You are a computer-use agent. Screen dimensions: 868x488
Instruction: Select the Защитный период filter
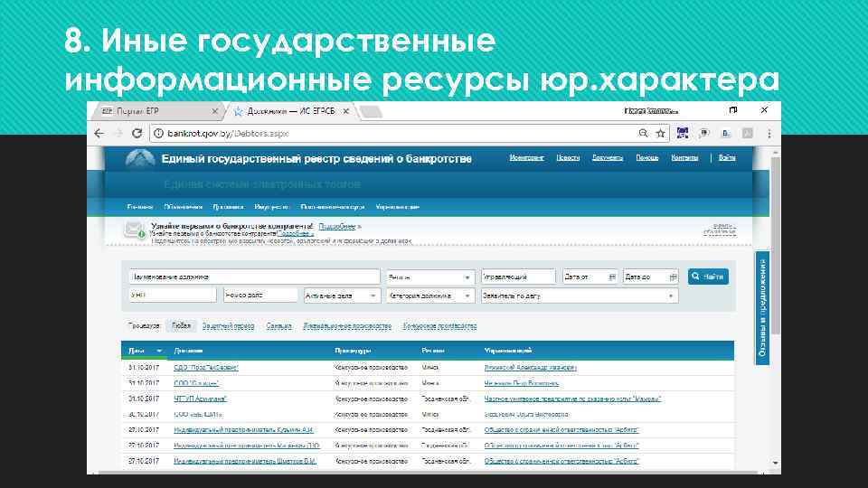pos(228,326)
